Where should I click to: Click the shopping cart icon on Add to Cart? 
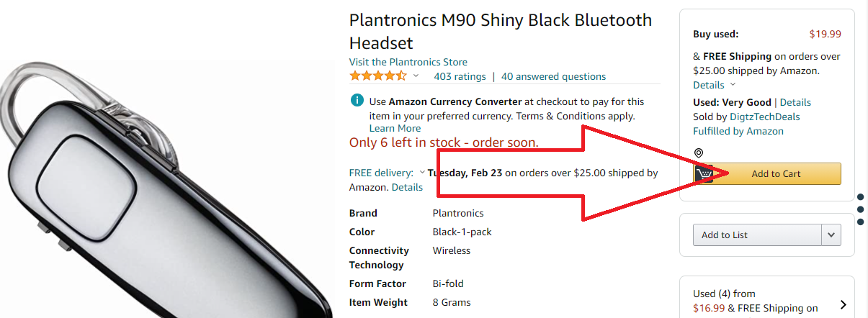coord(705,173)
